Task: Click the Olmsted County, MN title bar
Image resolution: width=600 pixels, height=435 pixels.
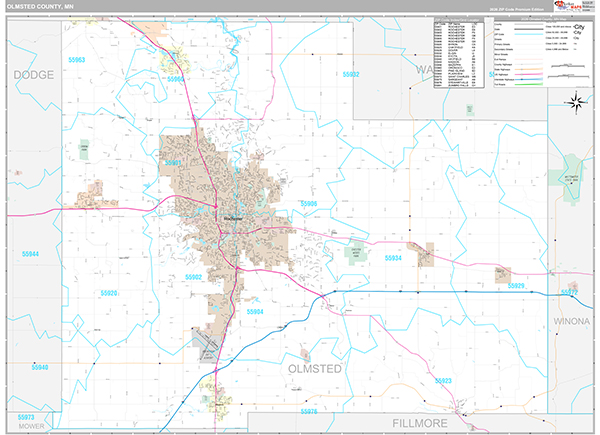Action: (x=40, y=7)
